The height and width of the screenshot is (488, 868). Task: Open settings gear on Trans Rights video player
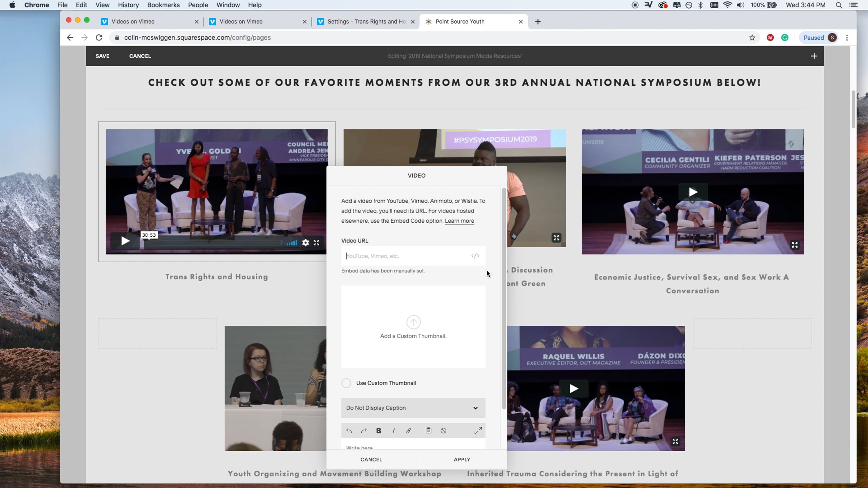point(306,243)
